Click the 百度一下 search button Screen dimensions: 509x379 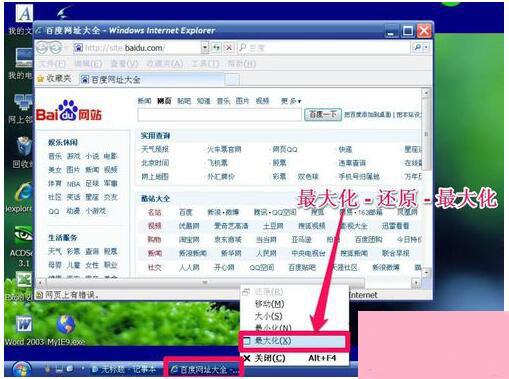[x=323, y=114]
